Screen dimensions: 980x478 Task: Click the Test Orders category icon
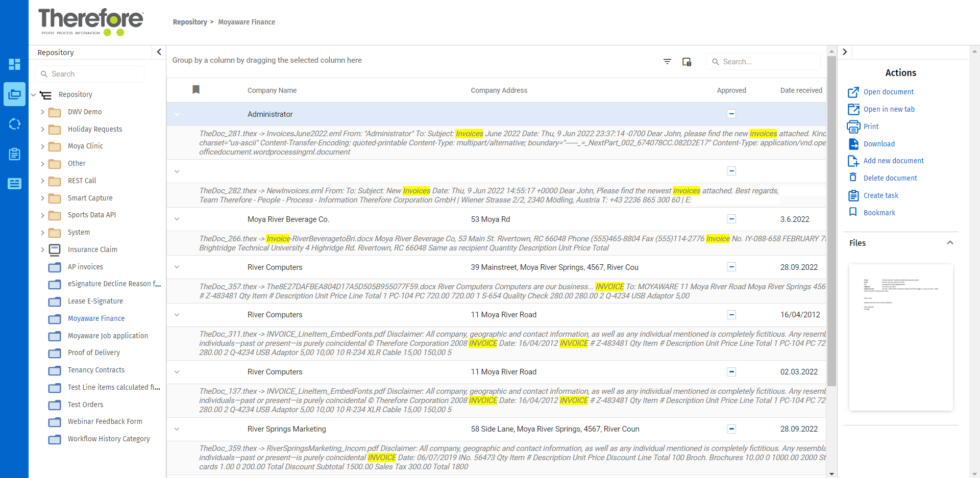(55, 405)
